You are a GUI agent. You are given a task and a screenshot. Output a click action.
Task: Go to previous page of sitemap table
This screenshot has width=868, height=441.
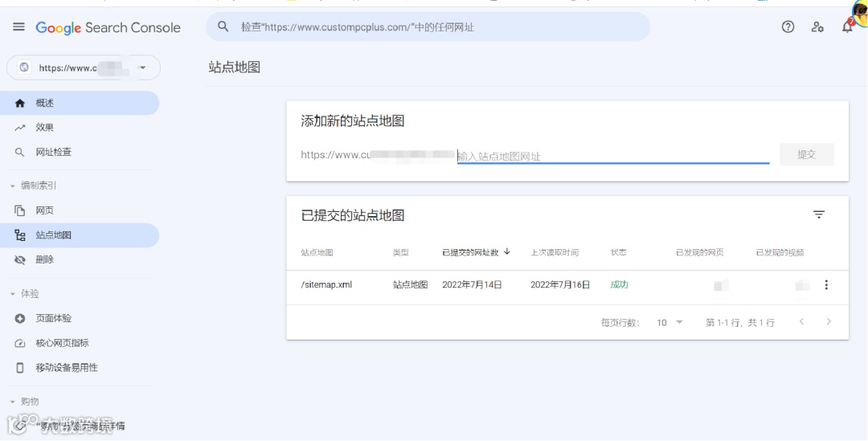pyautogui.click(x=801, y=321)
